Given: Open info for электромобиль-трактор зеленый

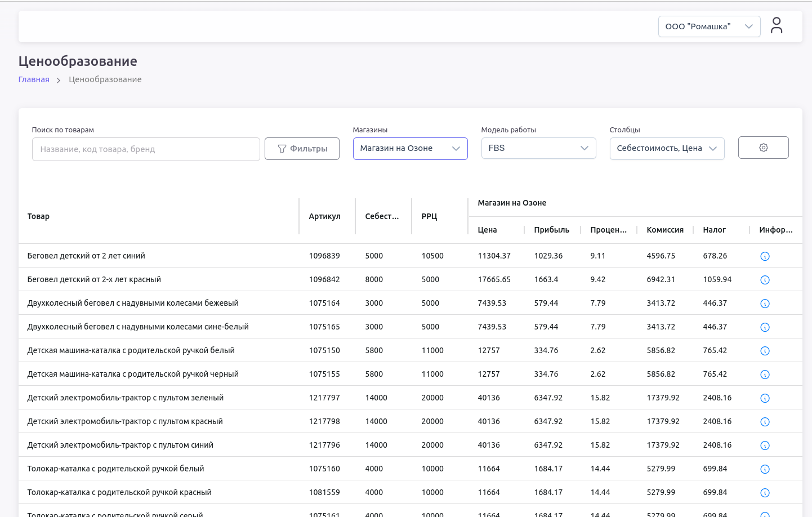Looking at the screenshot, I should pos(765,398).
